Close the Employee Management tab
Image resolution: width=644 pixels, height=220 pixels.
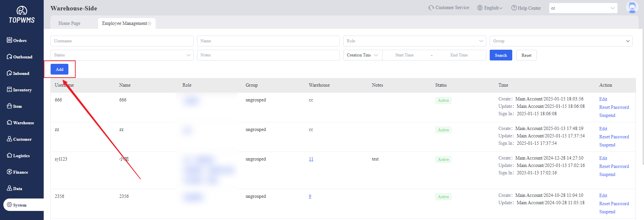pyautogui.click(x=150, y=24)
